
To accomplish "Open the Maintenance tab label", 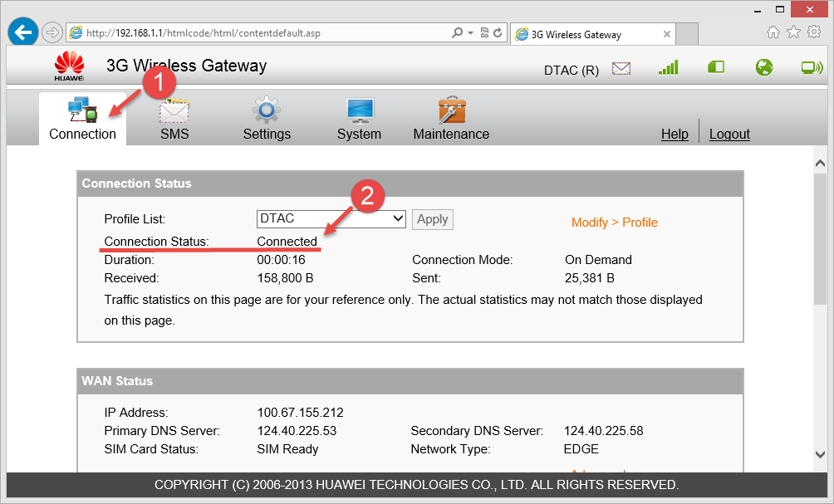I will coord(451,134).
